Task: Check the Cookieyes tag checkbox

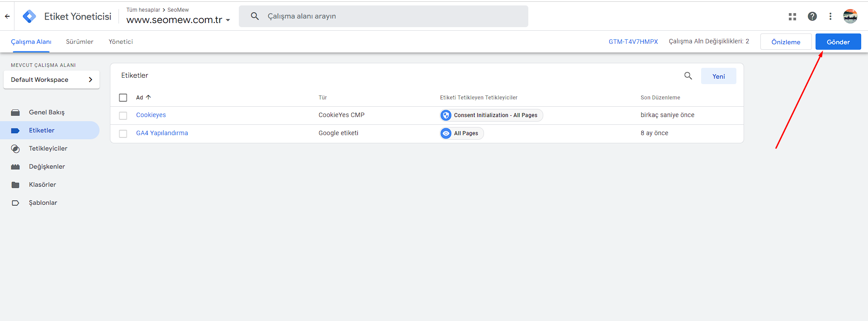Action: 123,116
